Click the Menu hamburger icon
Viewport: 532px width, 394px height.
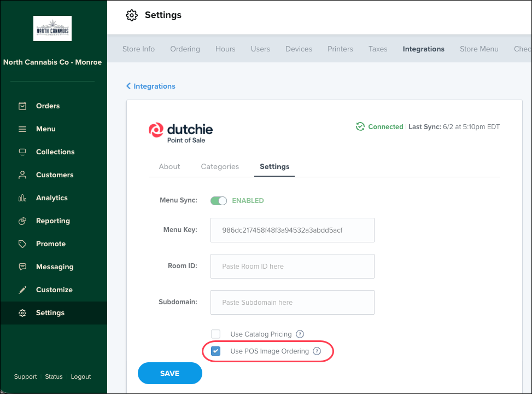point(22,129)
